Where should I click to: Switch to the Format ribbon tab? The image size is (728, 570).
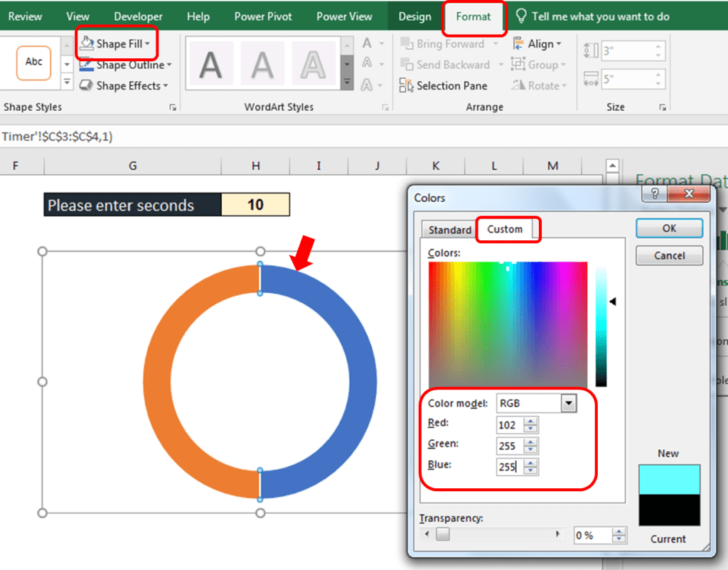point(473,16)
